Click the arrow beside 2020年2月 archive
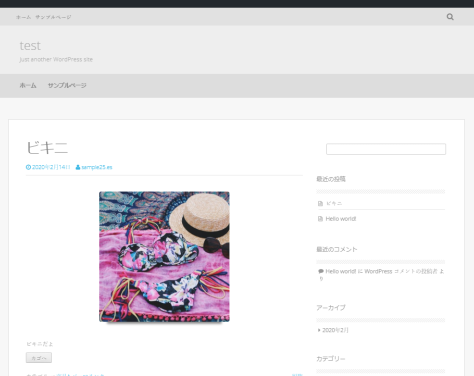Viewport: 474px width, 376px height. tap(319, 330)
